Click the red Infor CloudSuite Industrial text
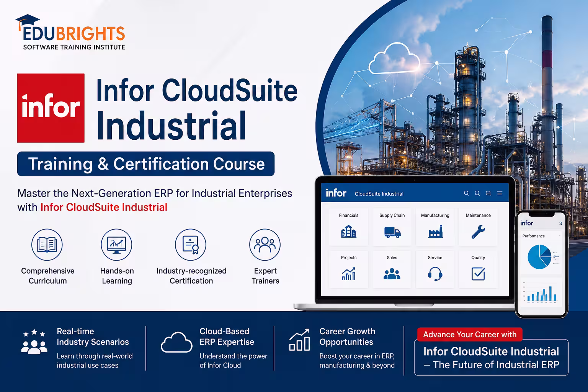This screenshot has width=588, height=392. 104,207
